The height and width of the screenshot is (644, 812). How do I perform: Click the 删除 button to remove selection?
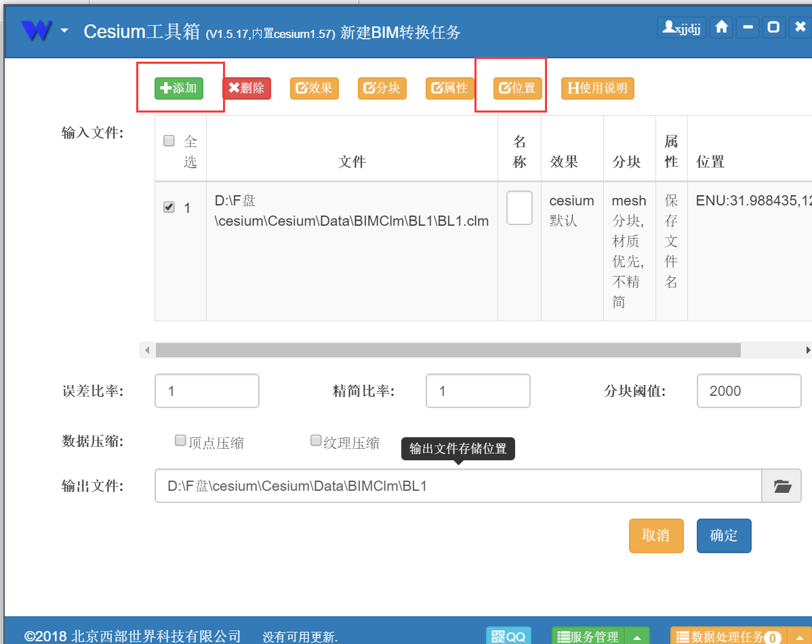click(247, 87)
